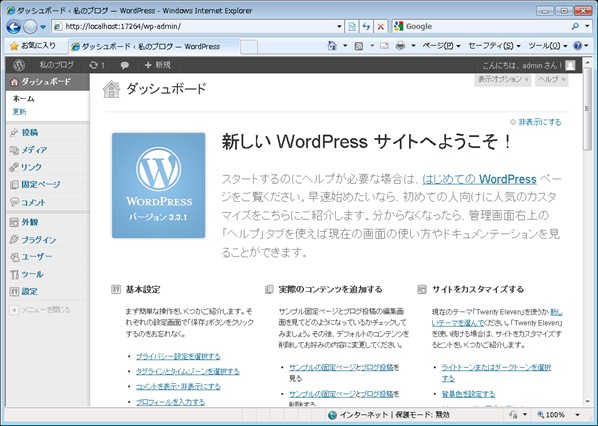Screen dimensions: 598x426
Task: Expand 表示オプション screen options tab
Action: 503,80
